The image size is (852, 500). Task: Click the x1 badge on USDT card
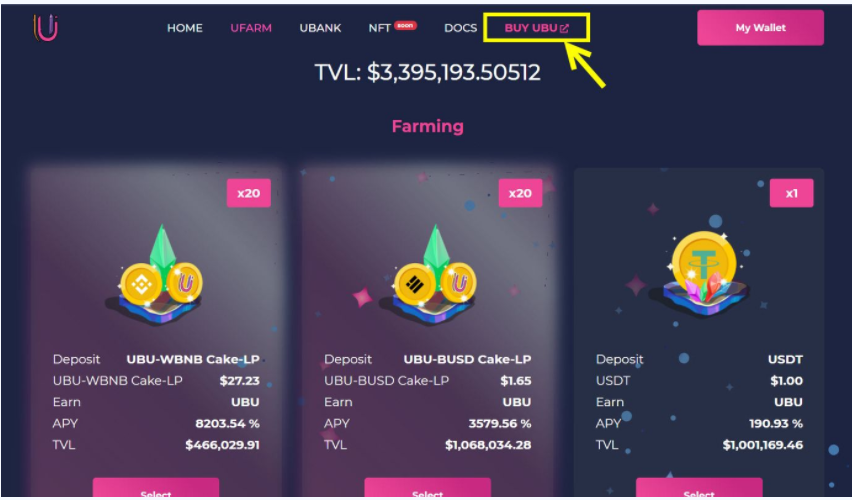tap(791, 193)
